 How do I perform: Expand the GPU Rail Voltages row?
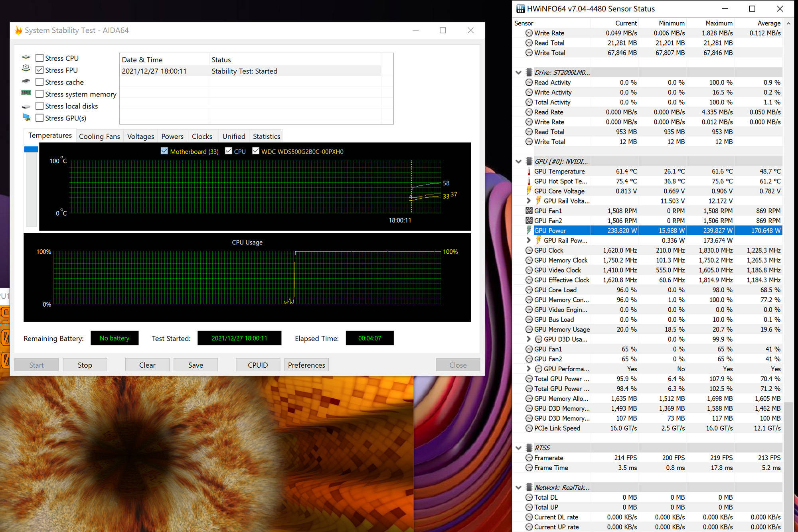[529, 201]
